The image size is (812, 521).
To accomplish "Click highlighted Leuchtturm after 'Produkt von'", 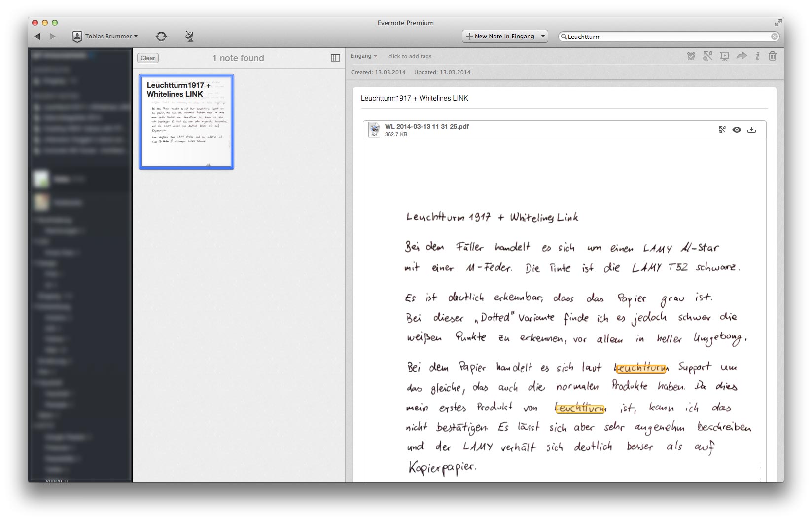I will point(580,408).
